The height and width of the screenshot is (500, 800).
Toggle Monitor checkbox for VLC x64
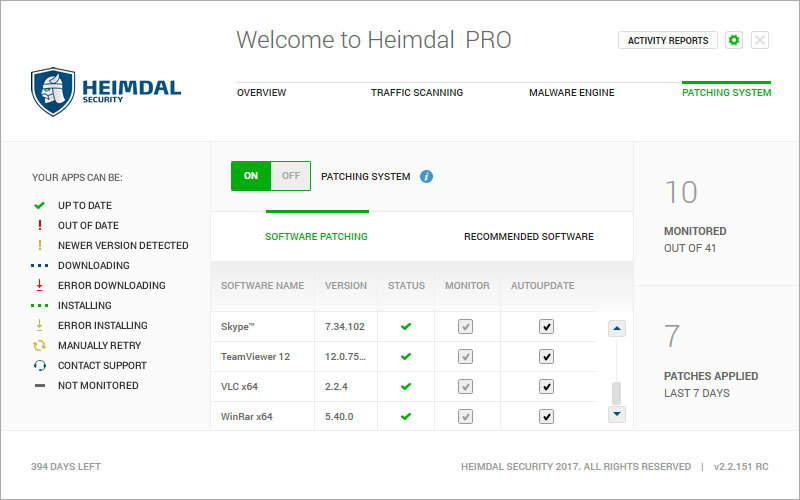pyautogui.click(x=465, y=386)
